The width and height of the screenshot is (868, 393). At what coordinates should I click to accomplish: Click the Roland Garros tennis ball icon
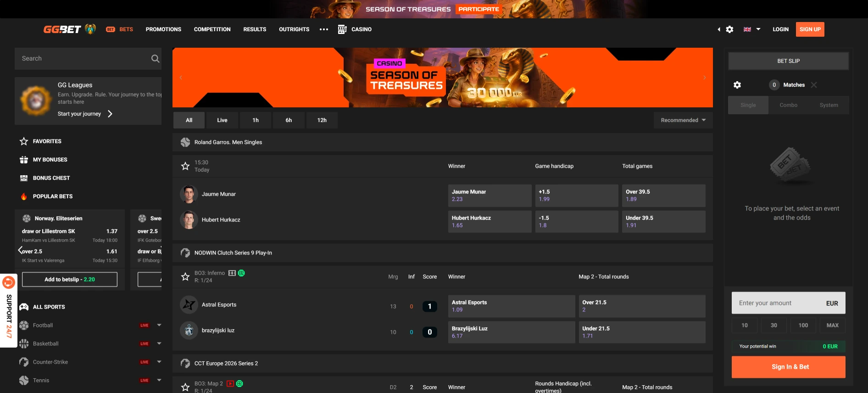pos(185,142)
